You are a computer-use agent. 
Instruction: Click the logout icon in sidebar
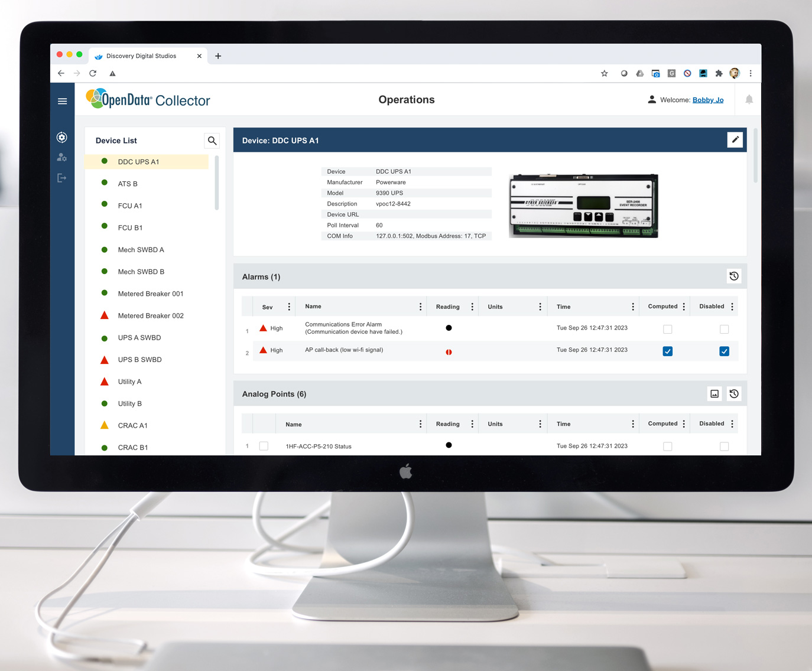(x=62, y=178)
